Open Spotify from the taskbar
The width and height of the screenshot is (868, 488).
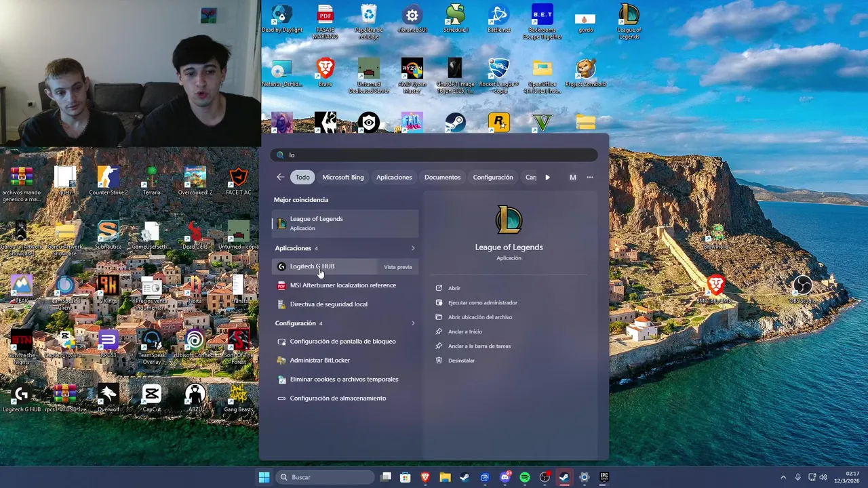coord(524,477)
